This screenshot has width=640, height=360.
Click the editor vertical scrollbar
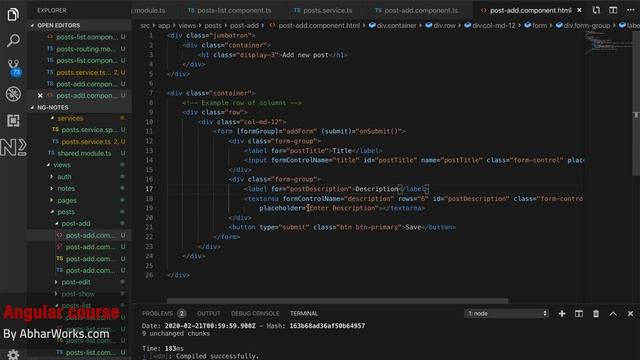[x=636, y=104]
